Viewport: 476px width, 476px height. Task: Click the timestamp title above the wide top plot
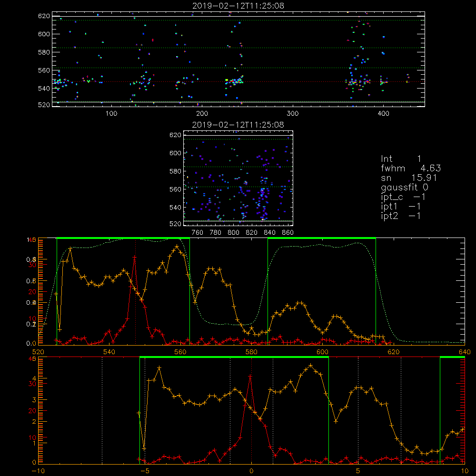point(238,6)
